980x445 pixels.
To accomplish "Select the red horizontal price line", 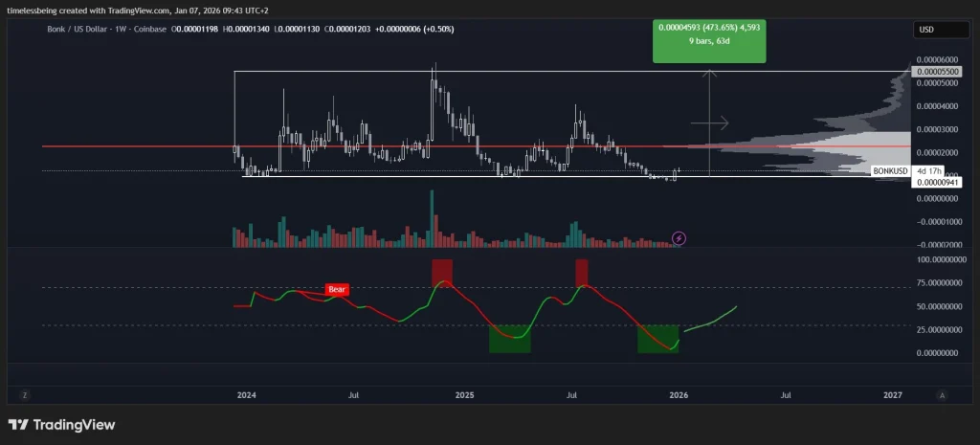I will [383, 146].
